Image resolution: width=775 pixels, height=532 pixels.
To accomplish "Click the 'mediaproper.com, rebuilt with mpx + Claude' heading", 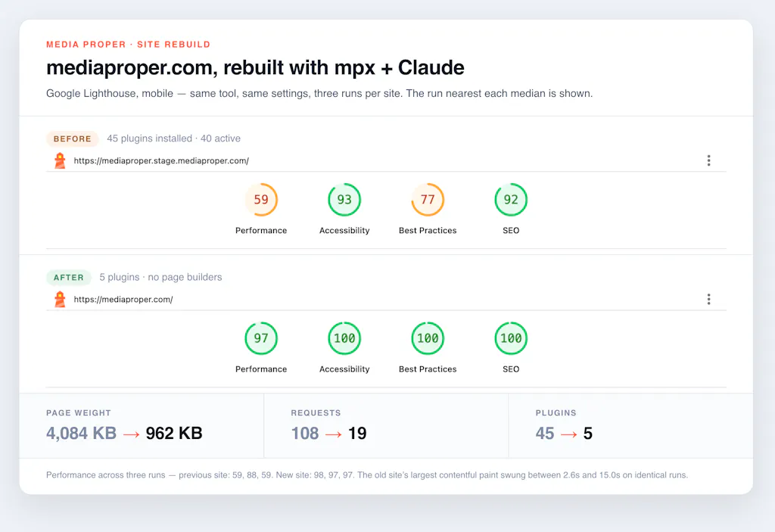I will 255,68.
